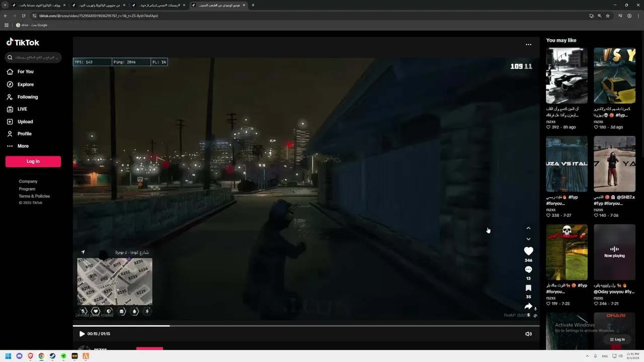644x362 pixels.
Task: Open Chrome from the taskbar
Action: [x=41, y=356]
